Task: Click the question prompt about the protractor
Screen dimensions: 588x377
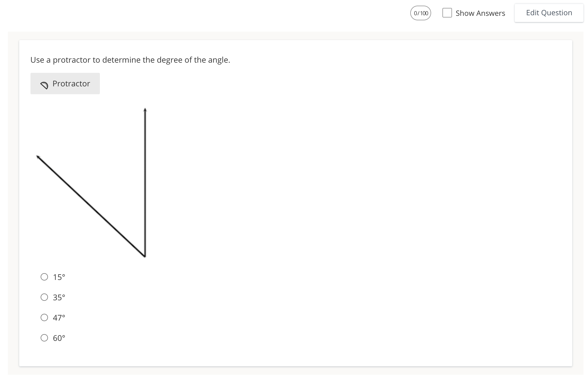Action: click(x=130, y=60)
